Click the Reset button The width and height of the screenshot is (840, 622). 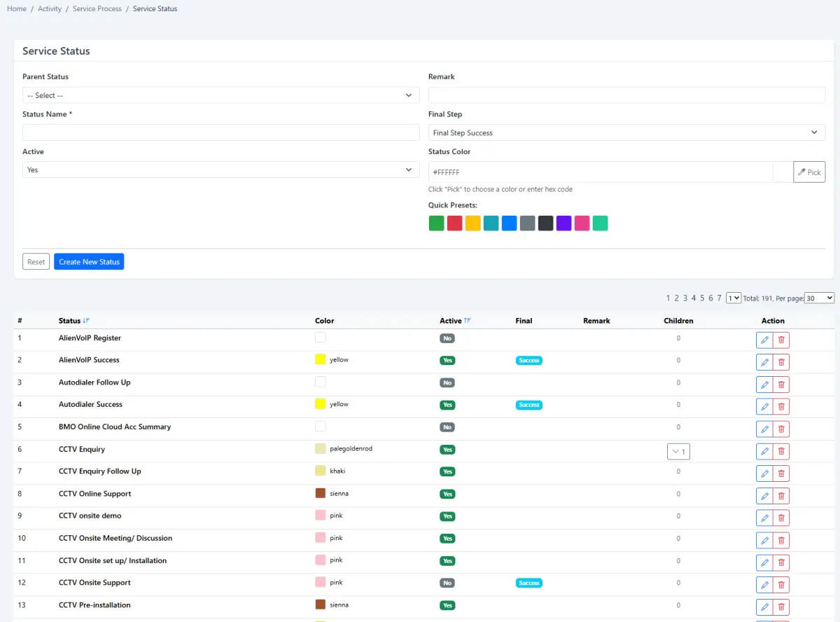(x=36, y=262)
